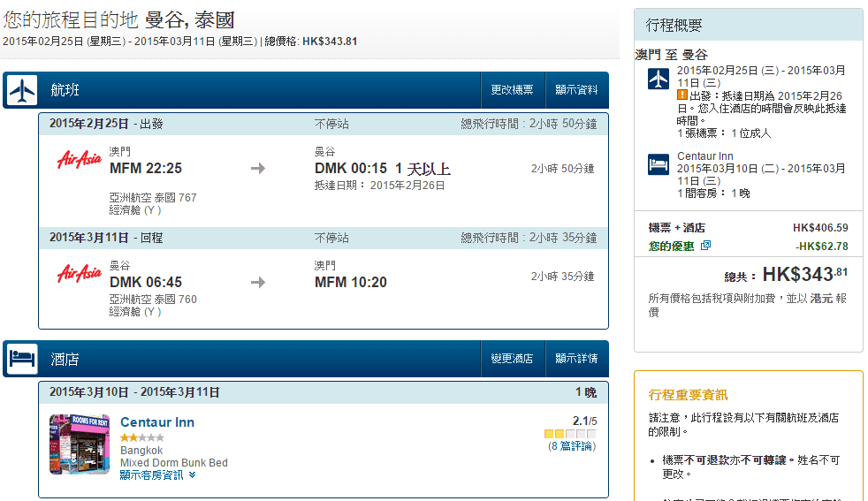This screenshot has width=868, height=501.
Task: Click the airplane icon in 行程概要 sidebar
Action: (x=659, y=79)
